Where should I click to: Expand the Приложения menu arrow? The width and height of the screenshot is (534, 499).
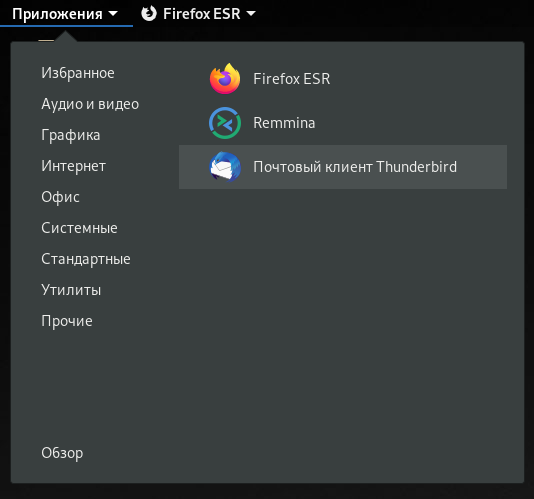tap(113, 14)
